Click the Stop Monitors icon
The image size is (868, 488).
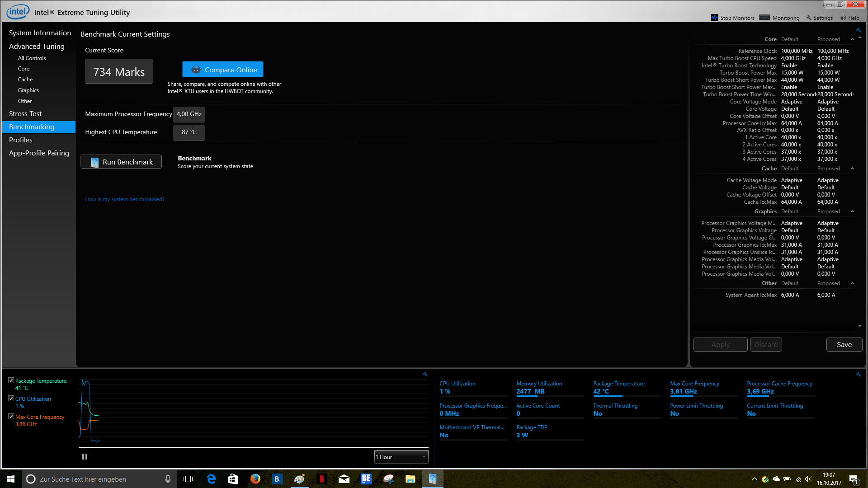714,18
